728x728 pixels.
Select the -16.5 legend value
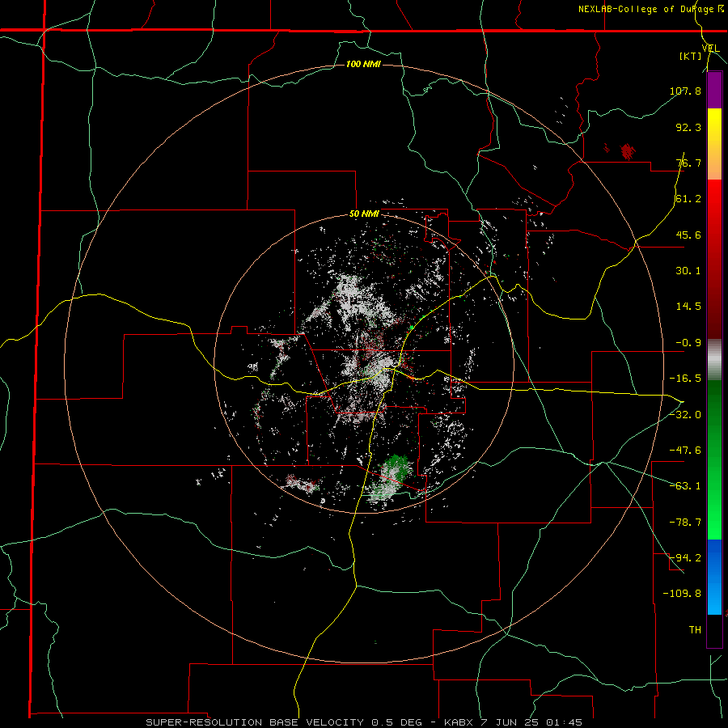point(685,379)
